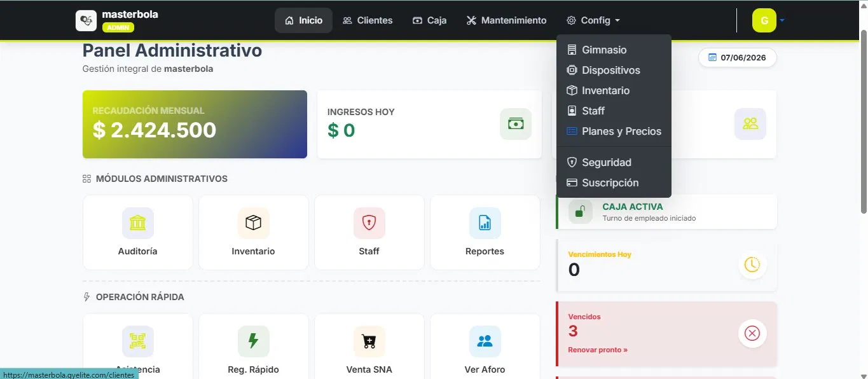The height and width of the screenshot is (379, 868).
Task: Click the Panel Administrativo title
Action: click(x=172, y=50)
